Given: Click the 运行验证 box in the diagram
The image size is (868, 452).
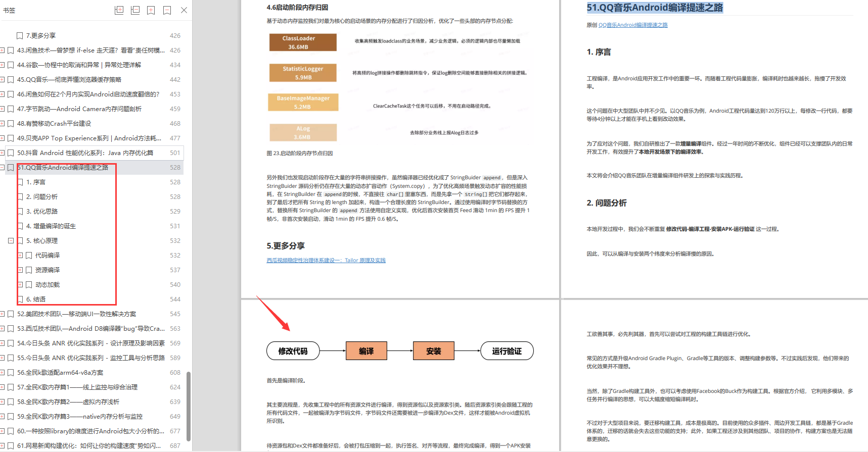Looking at the screenshot, I should click(507, 351).
